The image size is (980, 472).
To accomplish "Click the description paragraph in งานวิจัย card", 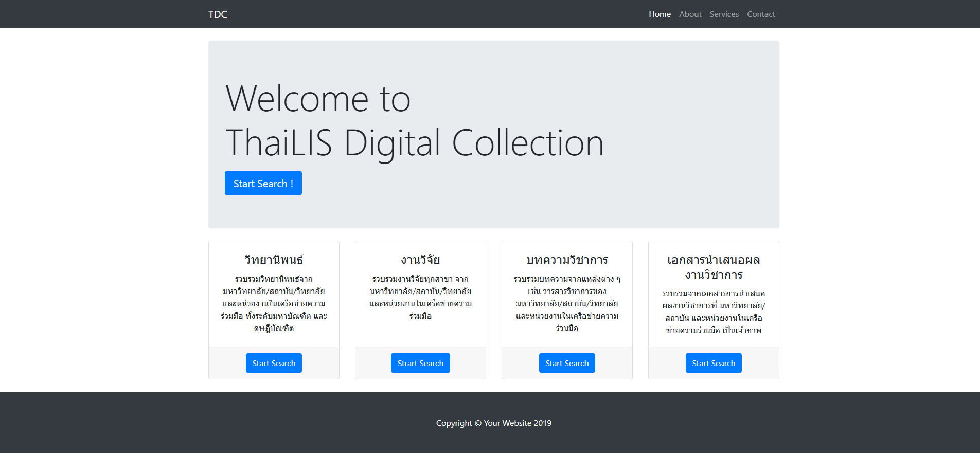I will pos(420,298).
